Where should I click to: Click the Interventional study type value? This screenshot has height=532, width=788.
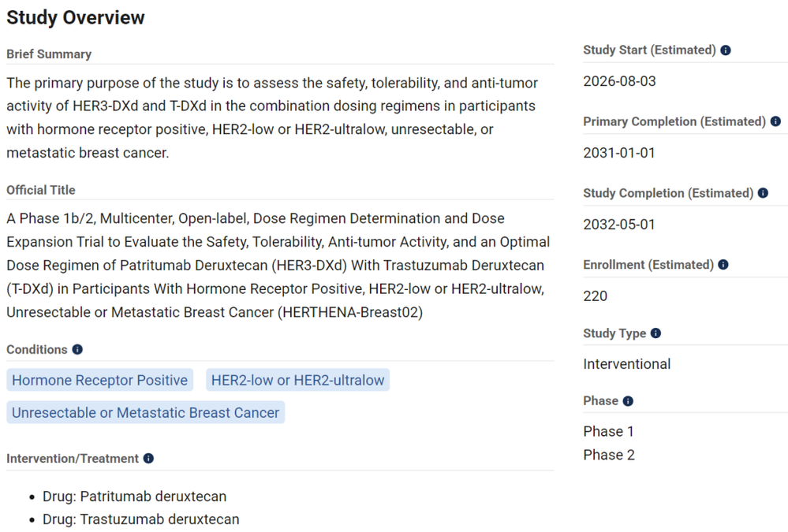(626, 364)
